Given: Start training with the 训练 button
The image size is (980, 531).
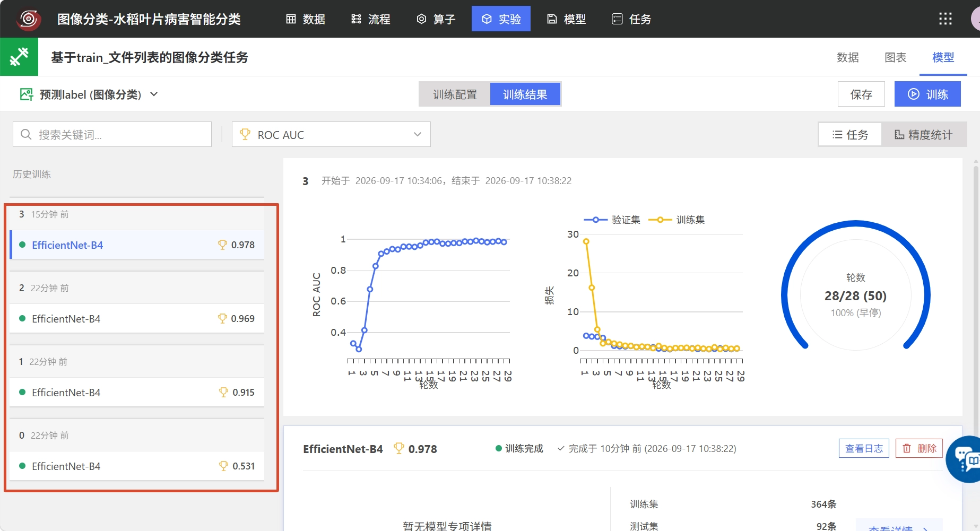Looking at the screenshot, I should (927, 94).
